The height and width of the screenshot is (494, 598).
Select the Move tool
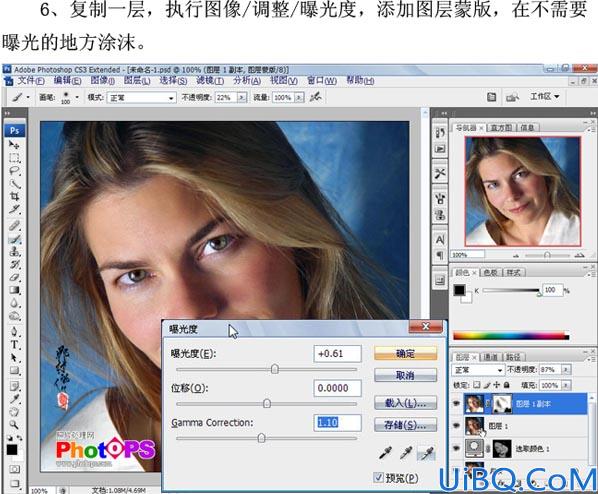click(x=14, y=145)
